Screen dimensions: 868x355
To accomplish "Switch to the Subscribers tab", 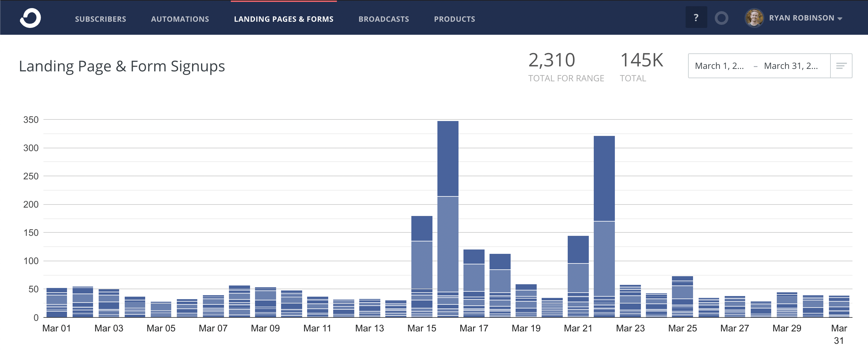I will tap(100, 19).
